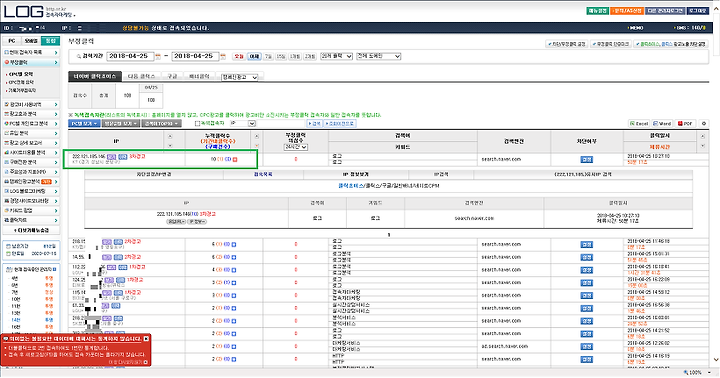
Task: Click the blue plus icon in the 115.91 row
Action: pos(234,295)
